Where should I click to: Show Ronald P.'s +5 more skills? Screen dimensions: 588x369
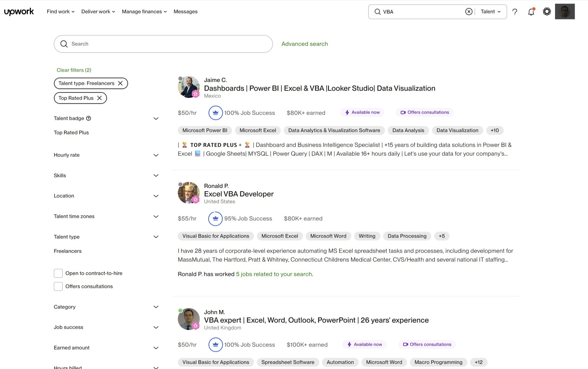[x=442, y=236]
